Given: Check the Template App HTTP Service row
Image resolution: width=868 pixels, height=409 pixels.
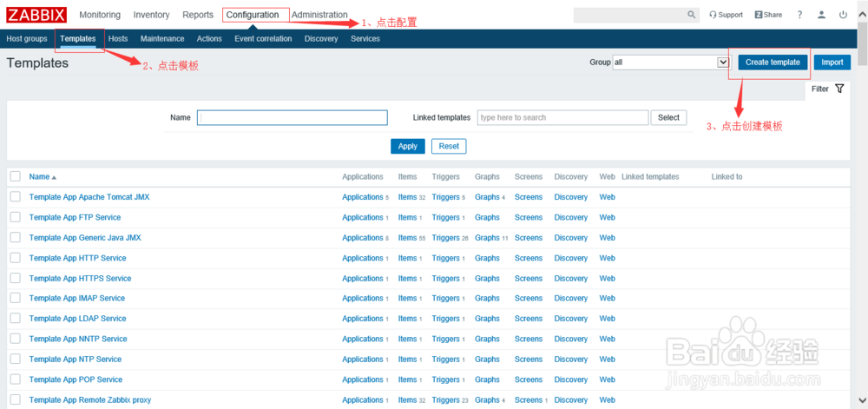Looking at the screenshot, I should pyautogui.click(x=16, y=258).
